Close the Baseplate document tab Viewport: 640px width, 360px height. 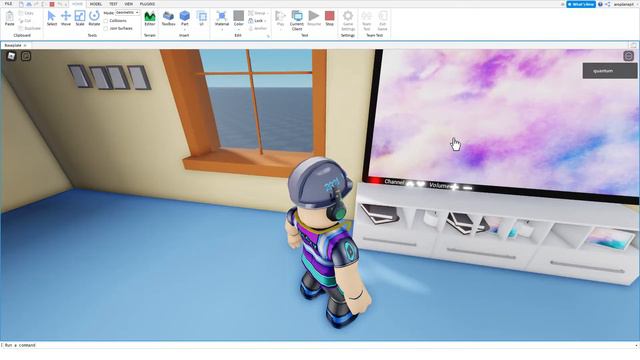click(25, 45)
